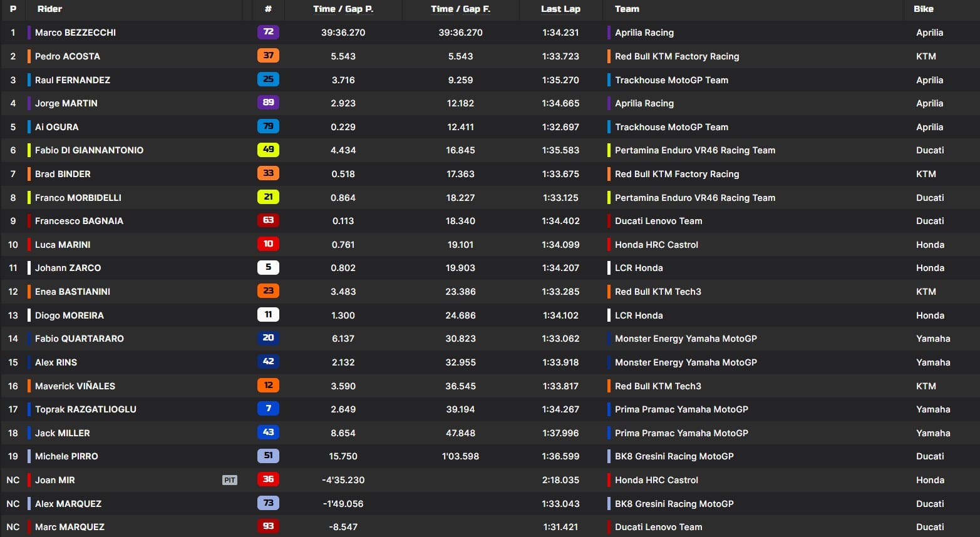Click the Time / Gap P. column header
Image resolution: width=980 pixels, height=537 pixels.
343,9
